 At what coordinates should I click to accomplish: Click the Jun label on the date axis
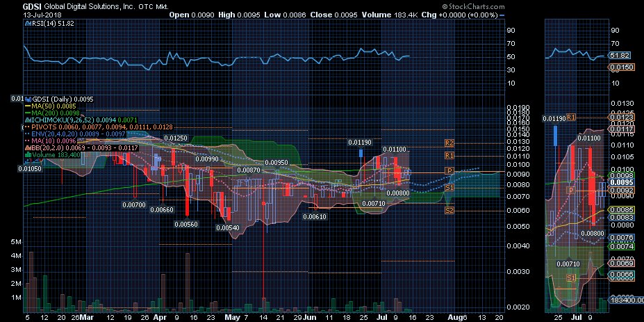click(309, 317)
